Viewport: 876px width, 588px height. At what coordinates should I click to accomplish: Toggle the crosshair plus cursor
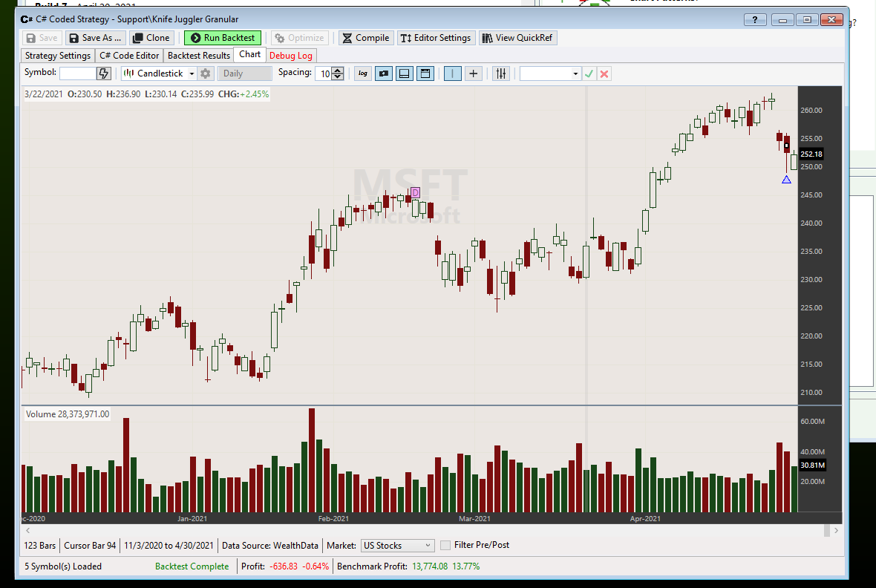[x=474, y=73]
